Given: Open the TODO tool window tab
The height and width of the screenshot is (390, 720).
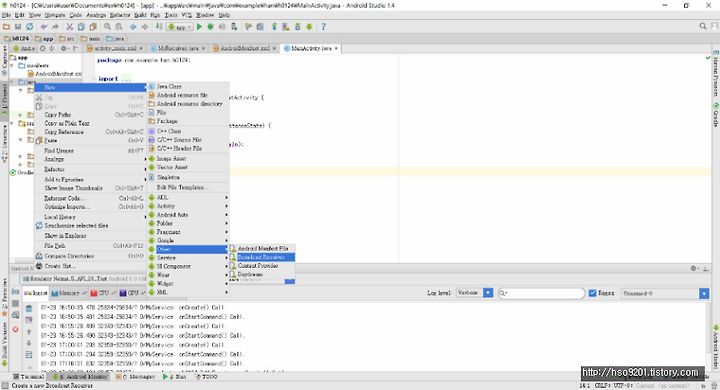Looking at the screenshot, I should coord(207,377).
